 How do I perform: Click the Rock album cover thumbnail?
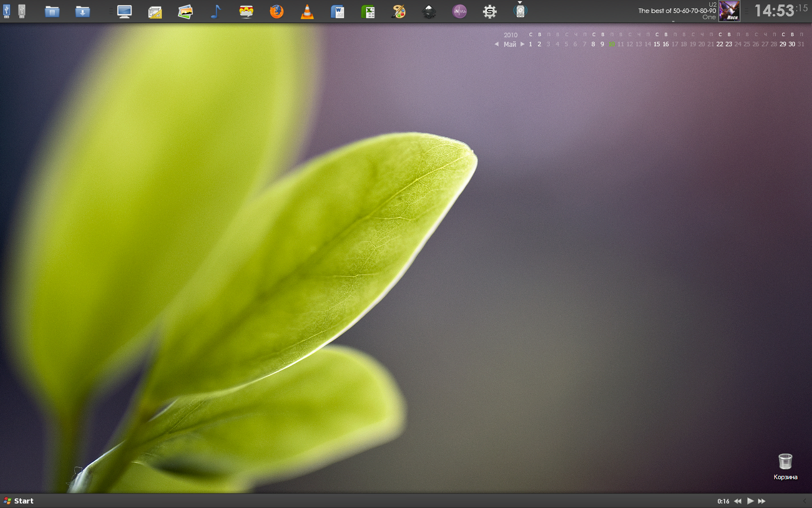[x=729, y=11]
